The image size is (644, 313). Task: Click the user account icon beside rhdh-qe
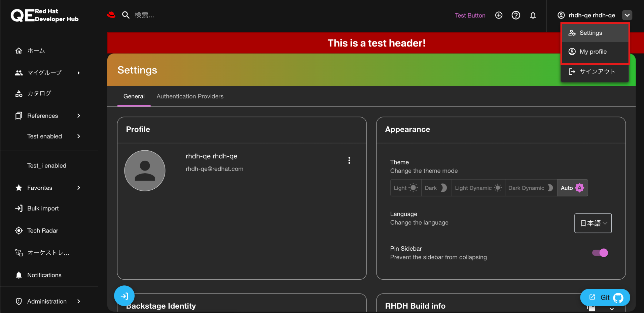(561, 15)
